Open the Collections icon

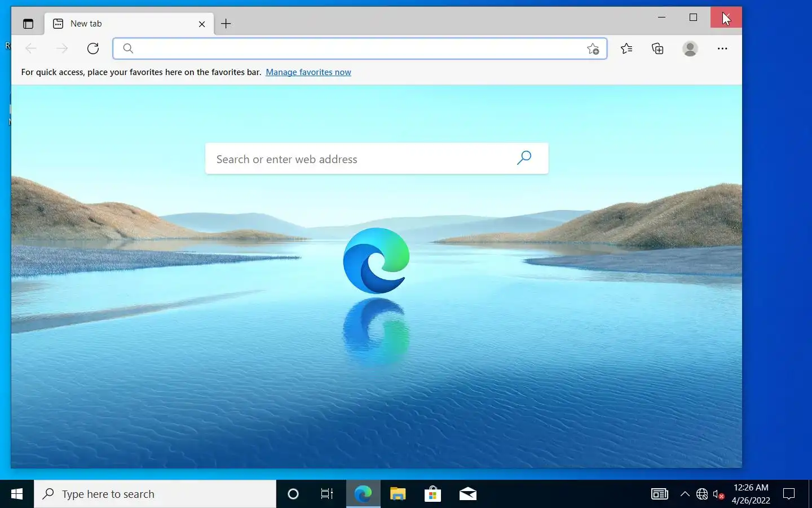click(657, 49)
